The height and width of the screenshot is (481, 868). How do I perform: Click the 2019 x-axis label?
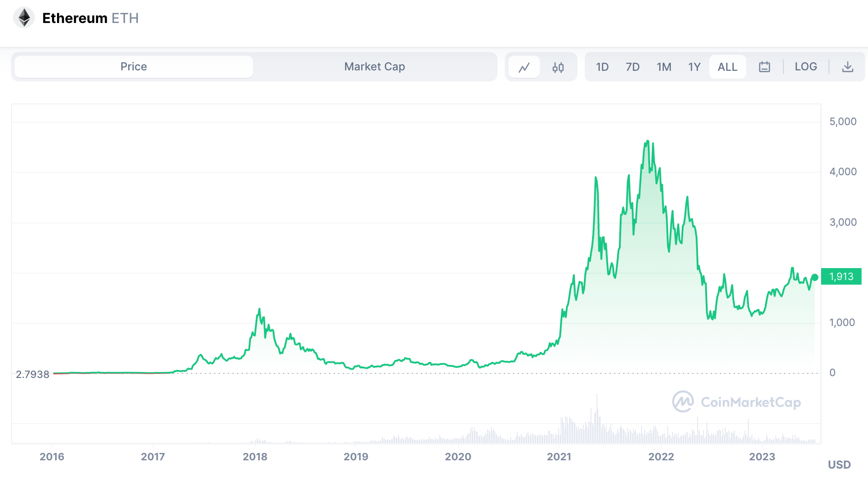tap(356, 457)
